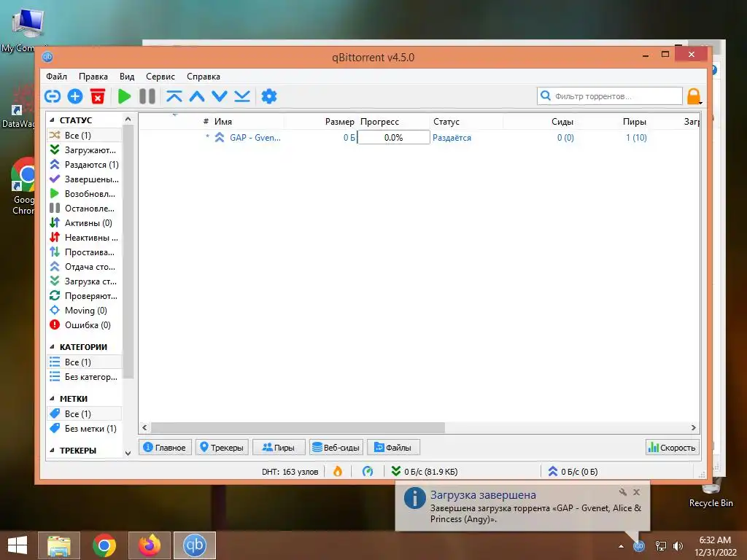This screenshot has width=747, height=560.
Task: Click the Add torrent link toolbar icon
Action: pyautogui.click(x=53, y=97)
